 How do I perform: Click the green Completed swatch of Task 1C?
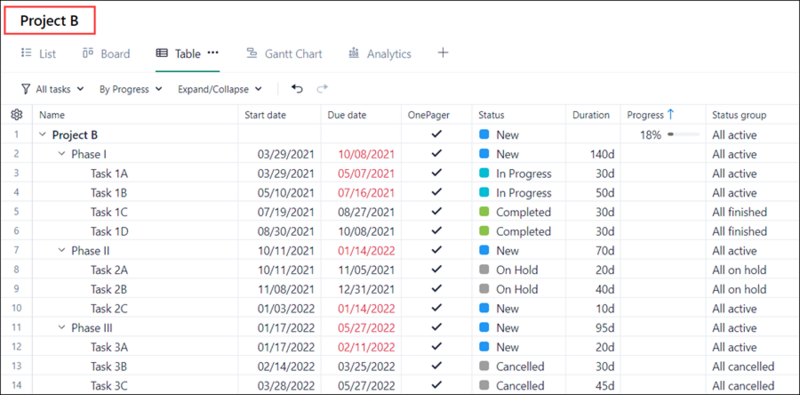tap(485, 212)
